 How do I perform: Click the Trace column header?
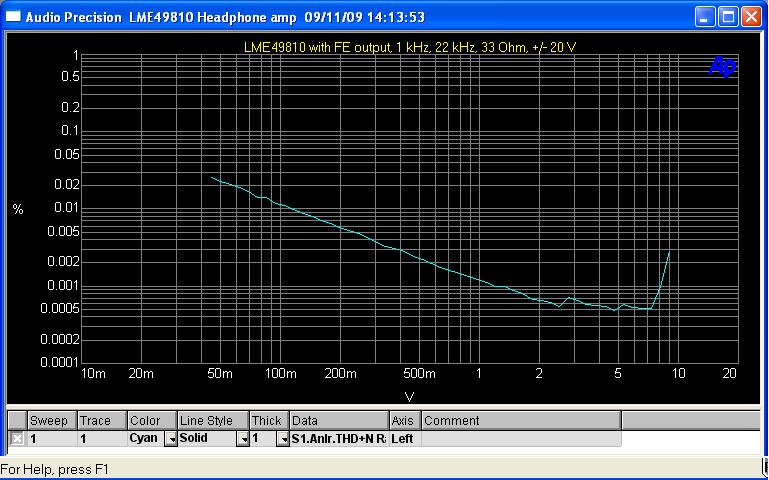click(x=103, y=421)
